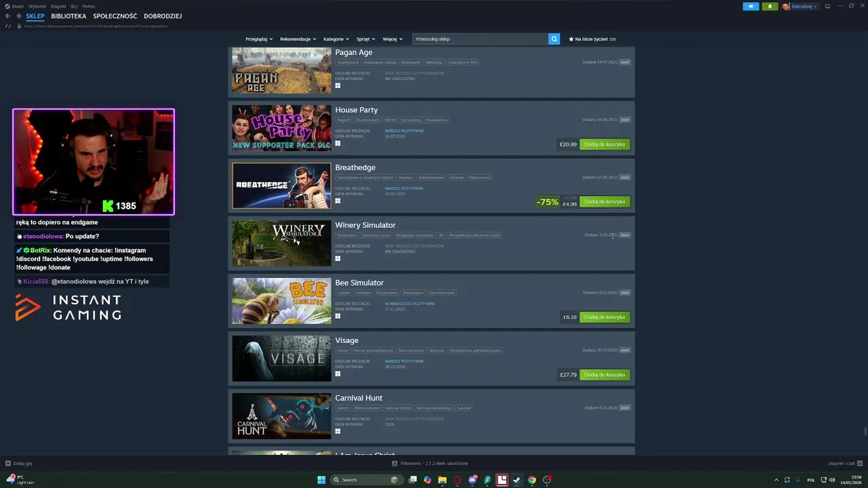
Task: Switch to the SPOŁECZNOŚĆ tab
Action: 115,16
